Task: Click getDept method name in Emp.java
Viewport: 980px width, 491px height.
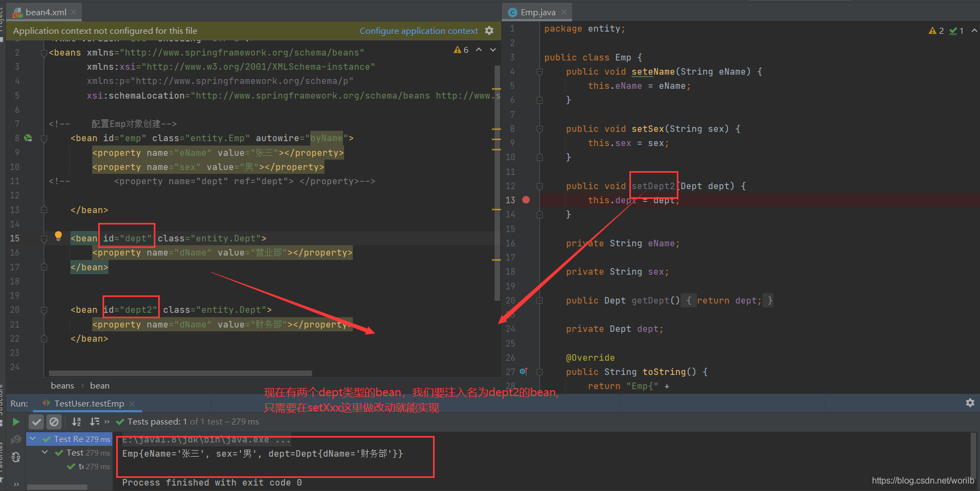Action: (x=651, y=301)
